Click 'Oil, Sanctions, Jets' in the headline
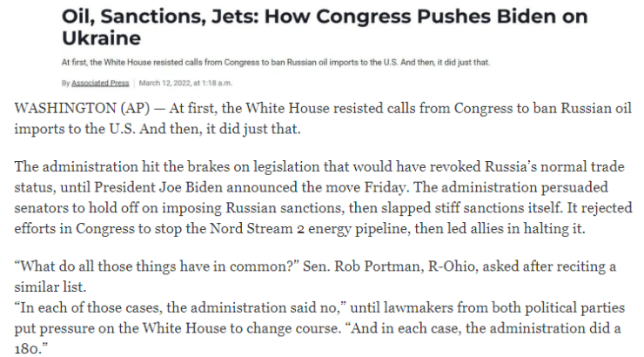The height and width of the screenshot is (357, 644). click(160, 17)
